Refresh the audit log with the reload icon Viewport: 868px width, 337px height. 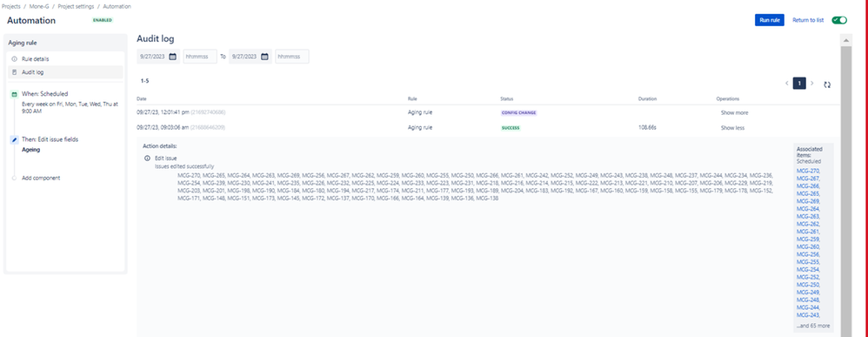click(x=827, y=84)
